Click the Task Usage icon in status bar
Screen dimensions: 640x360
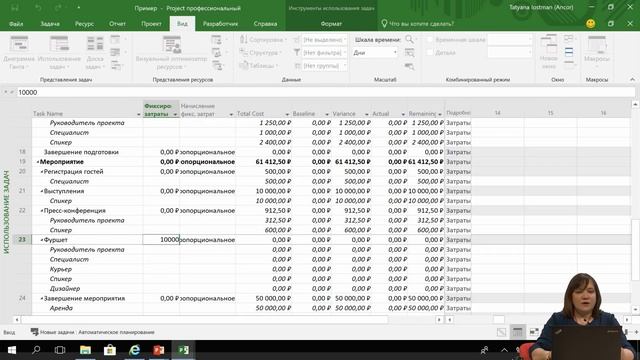(518, 332)
